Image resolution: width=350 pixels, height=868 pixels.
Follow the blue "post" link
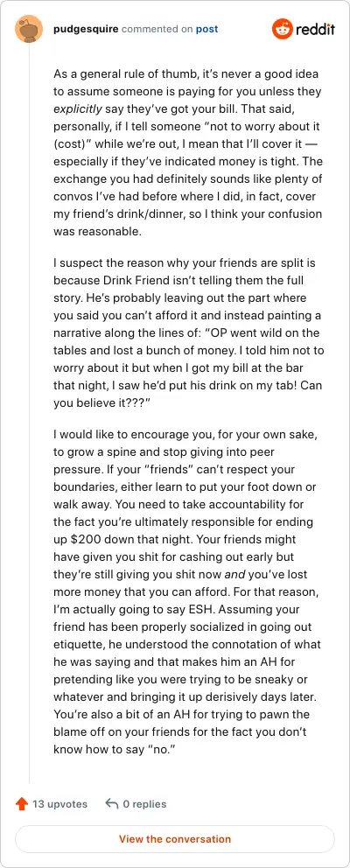[x=206, y=29]
